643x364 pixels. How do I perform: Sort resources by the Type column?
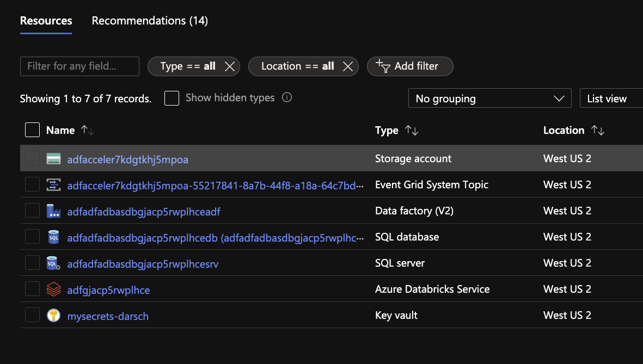click(x=412, y=131)
